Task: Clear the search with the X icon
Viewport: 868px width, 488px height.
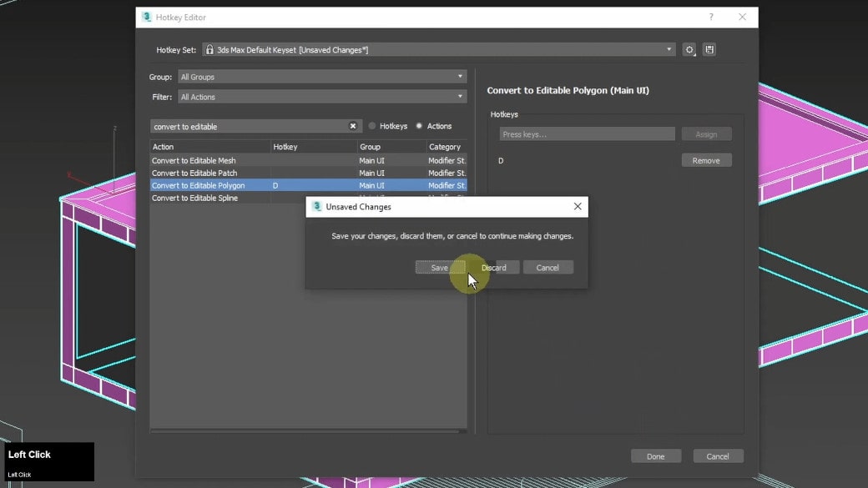Action: click(x=353, y=125)
